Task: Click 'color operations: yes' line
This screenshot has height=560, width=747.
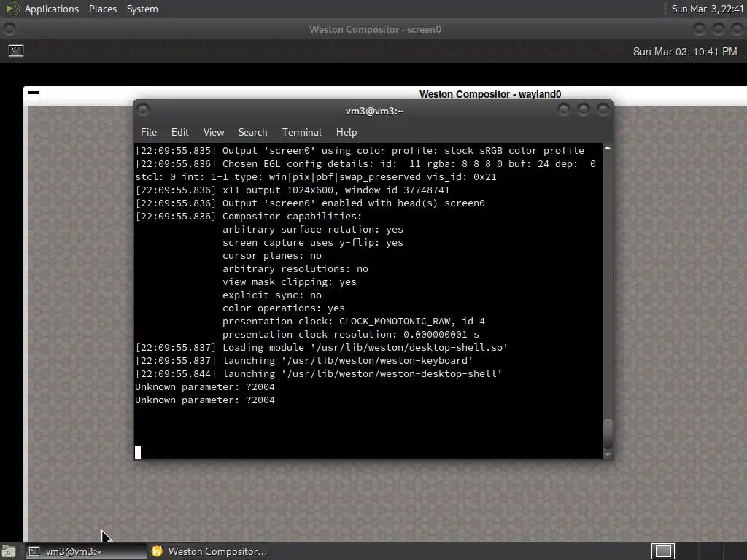Action: [x=284, y=308]
